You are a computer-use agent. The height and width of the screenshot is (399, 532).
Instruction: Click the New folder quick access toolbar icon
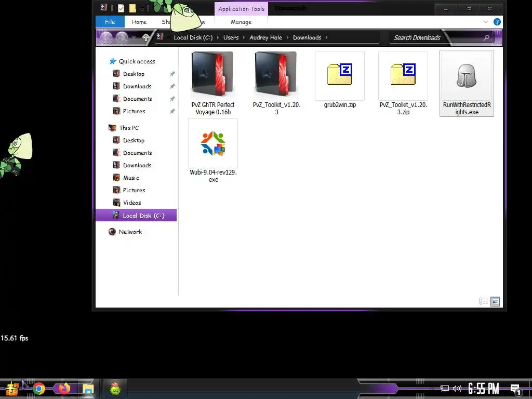[x=132, y=8]
